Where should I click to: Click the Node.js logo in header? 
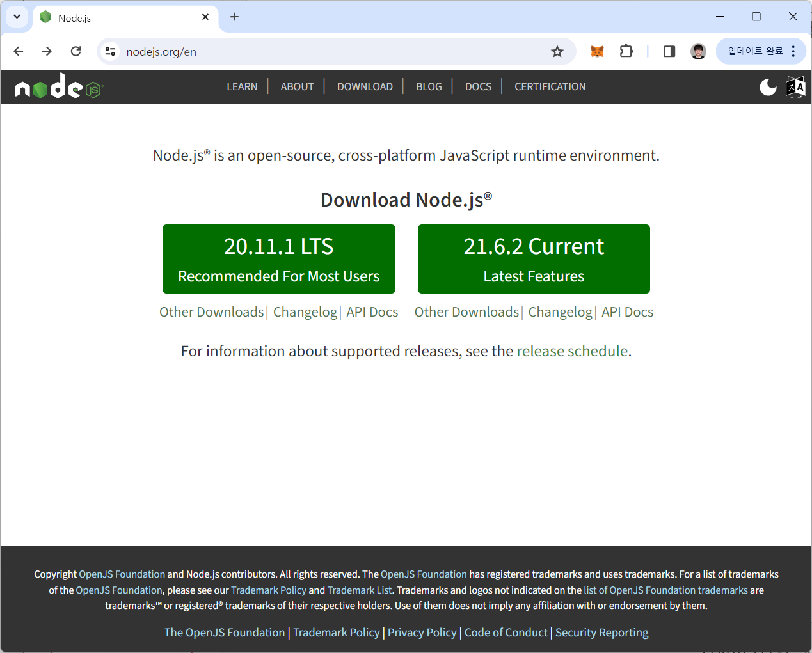pos(59,86)
